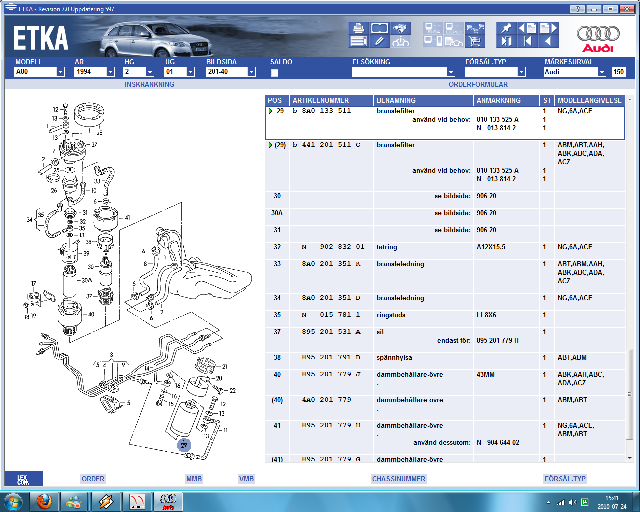Click the exit door icon

(x=506, y=41)
